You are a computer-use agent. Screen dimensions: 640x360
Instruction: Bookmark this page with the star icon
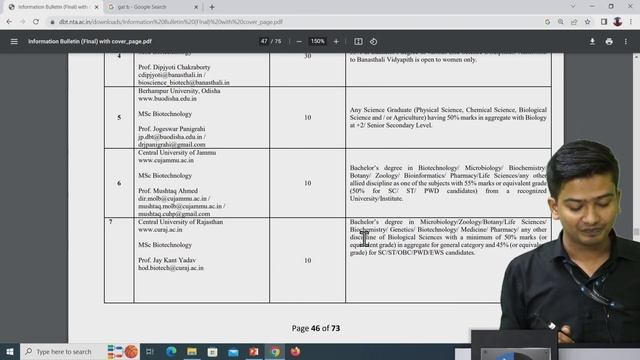[x=587, y=22]
